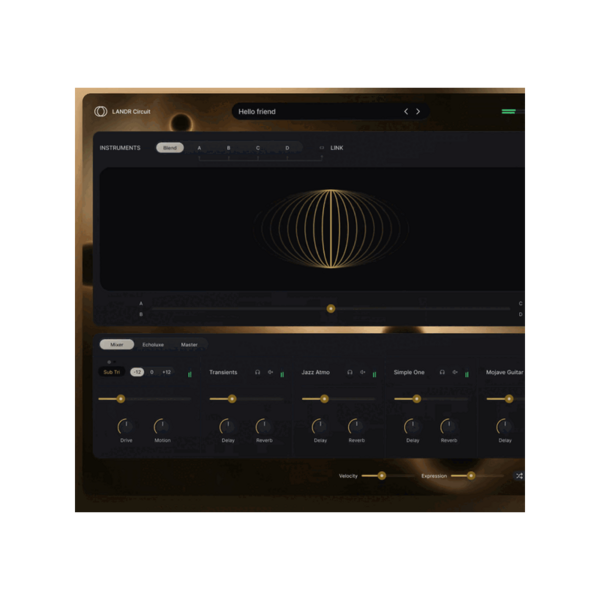The width and height of the screenshot is (600, 600).
Task: Adjust the Expression slider
Action: coord(478,476)
